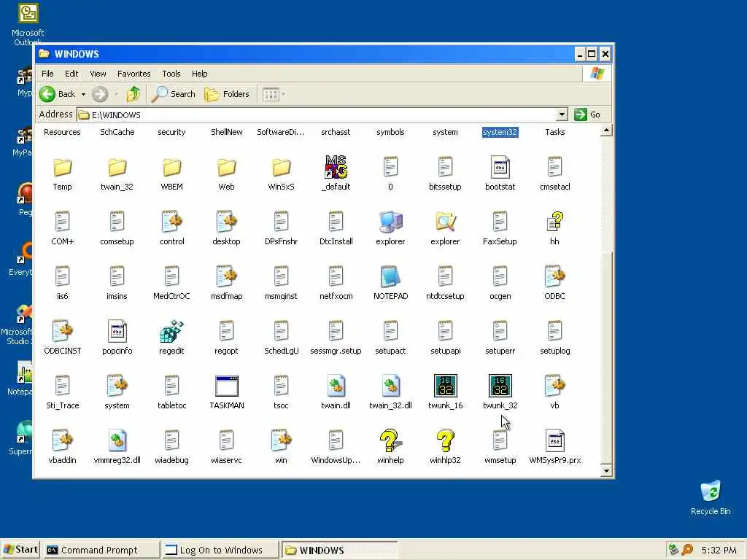
Task: Open the regedit registry editor icon
Action: (171, 332)
